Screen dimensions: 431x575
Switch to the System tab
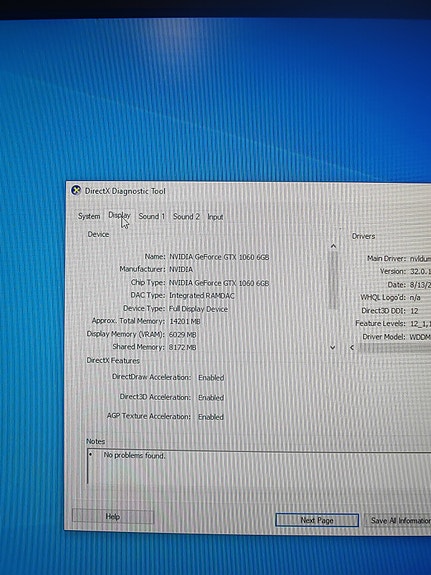[x=89, y=216]
